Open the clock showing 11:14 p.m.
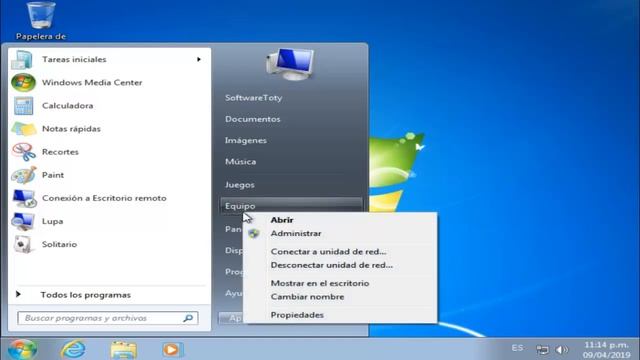This screenshot has width=640, height=360. click(x=607, y=350)
